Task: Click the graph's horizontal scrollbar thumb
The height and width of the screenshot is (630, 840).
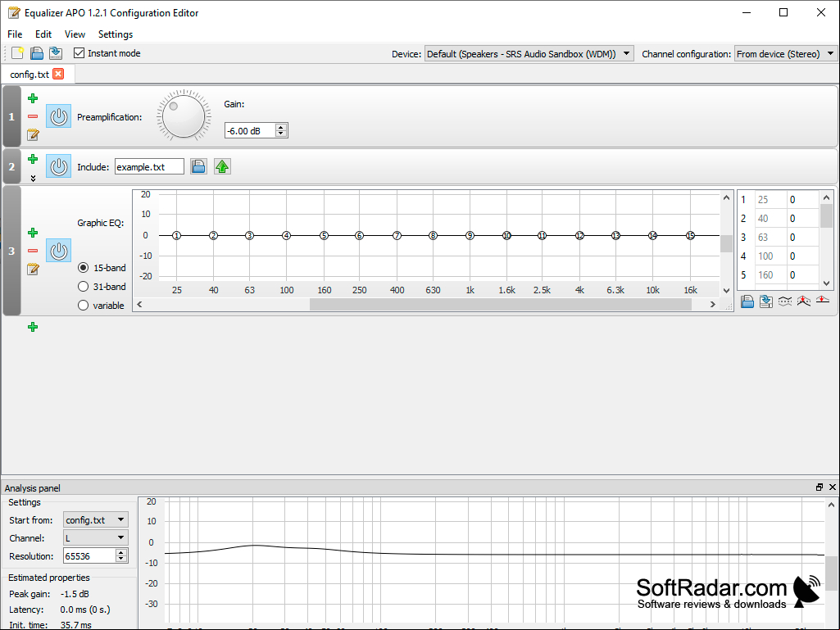Action: pos(501,304)
